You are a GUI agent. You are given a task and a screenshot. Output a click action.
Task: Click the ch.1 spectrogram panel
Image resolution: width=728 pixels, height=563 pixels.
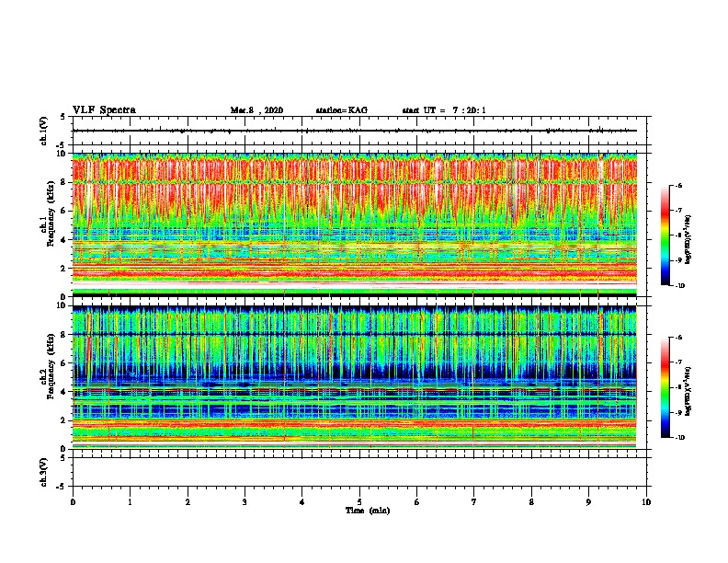355,224
